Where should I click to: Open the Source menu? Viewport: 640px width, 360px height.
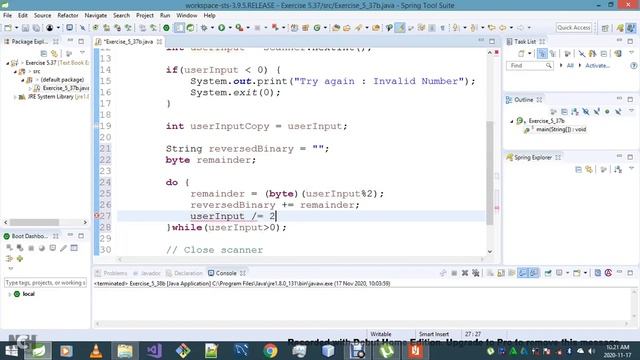tap(42, 16)
